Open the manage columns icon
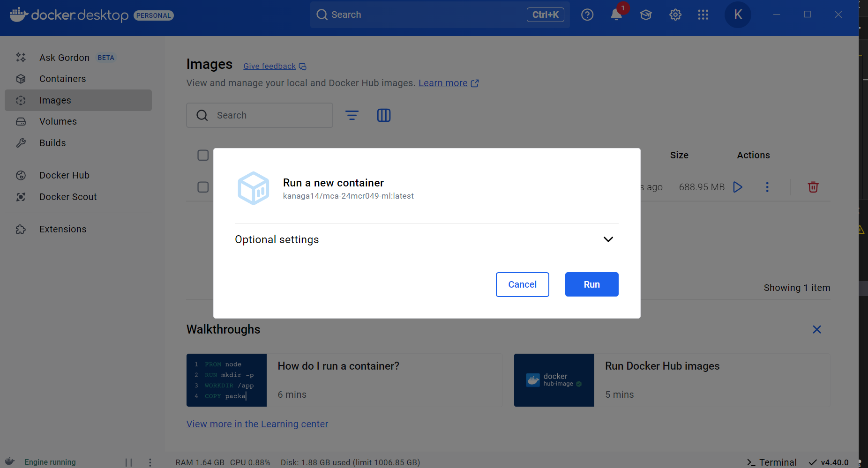This screenshot has width=868, height=468. [x=384, y=115]
